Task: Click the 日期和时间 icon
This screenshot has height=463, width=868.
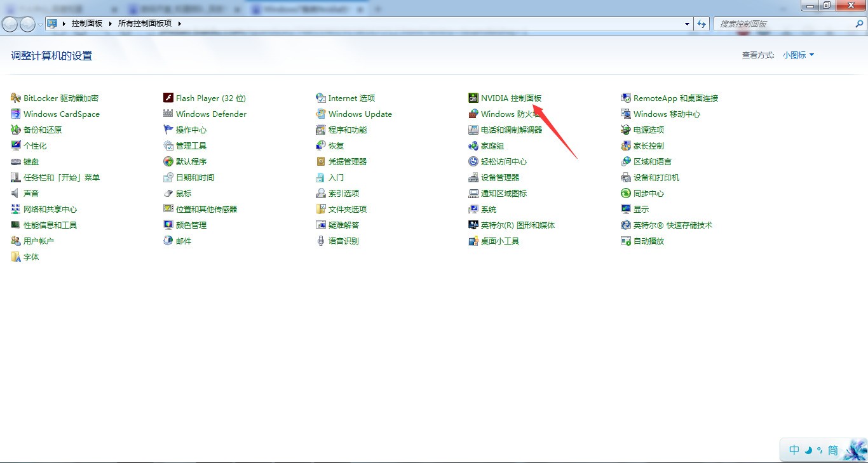Action: click(x=168, y=177)
